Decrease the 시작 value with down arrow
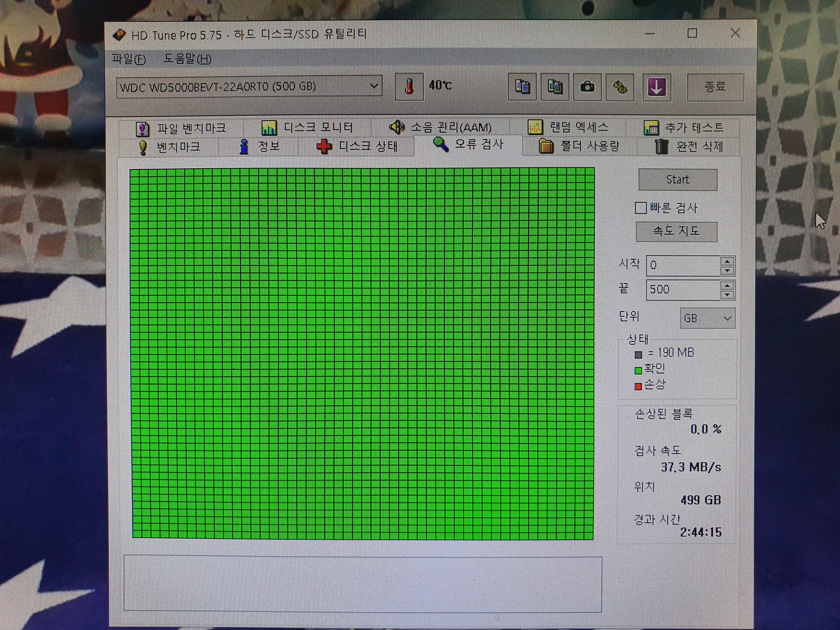 point(727,270)
